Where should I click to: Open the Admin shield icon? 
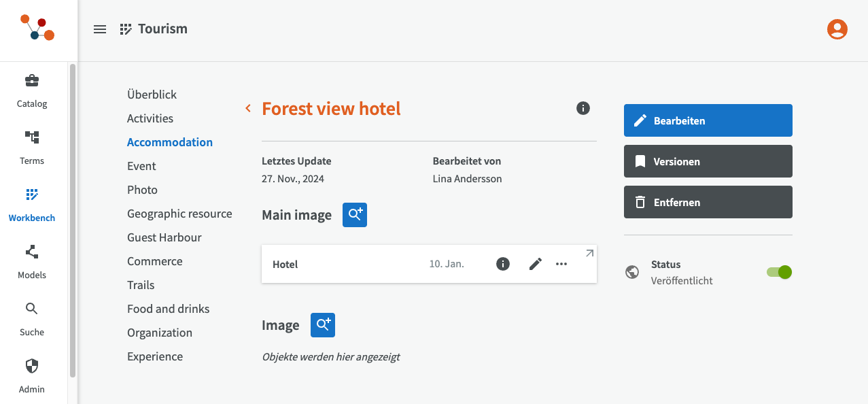pyautogui.click(x=32, y=366)
